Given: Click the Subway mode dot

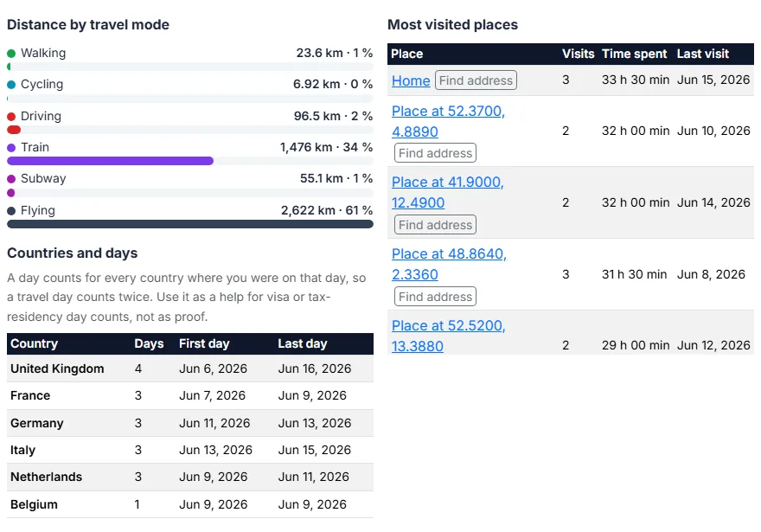Looking at the screenshot, I should (11, 178).
